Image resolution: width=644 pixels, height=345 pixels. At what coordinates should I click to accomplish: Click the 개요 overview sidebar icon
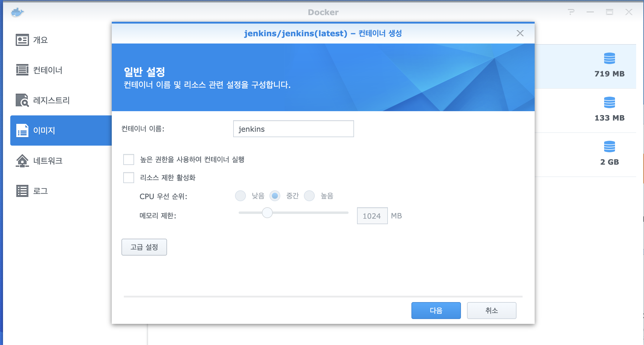(22, 40)
